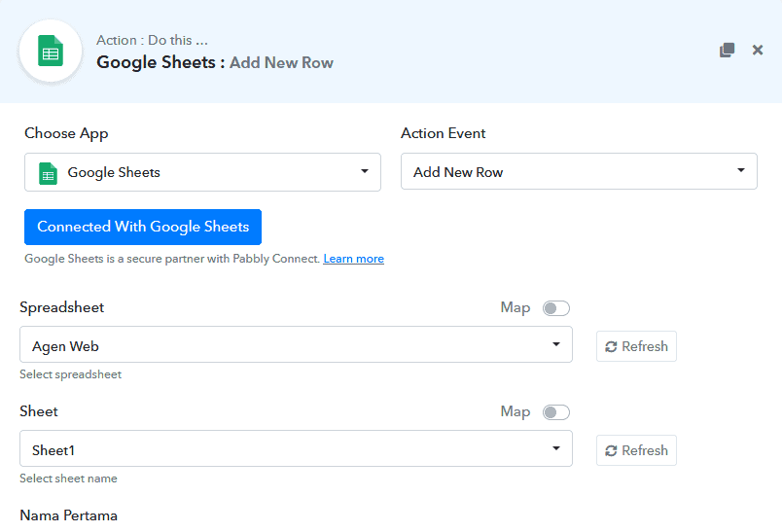Click Connected With Google Sheets button
782x532 pixels.
coord(143,227)
